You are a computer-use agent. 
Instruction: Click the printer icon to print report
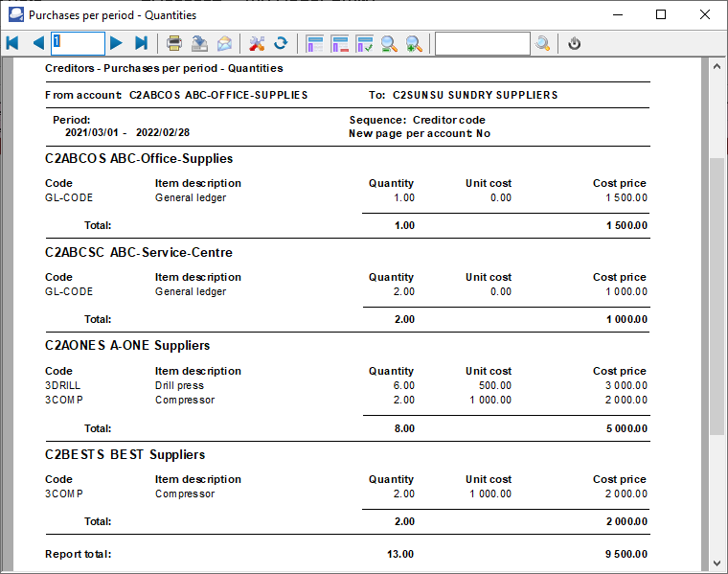point(174,43)
